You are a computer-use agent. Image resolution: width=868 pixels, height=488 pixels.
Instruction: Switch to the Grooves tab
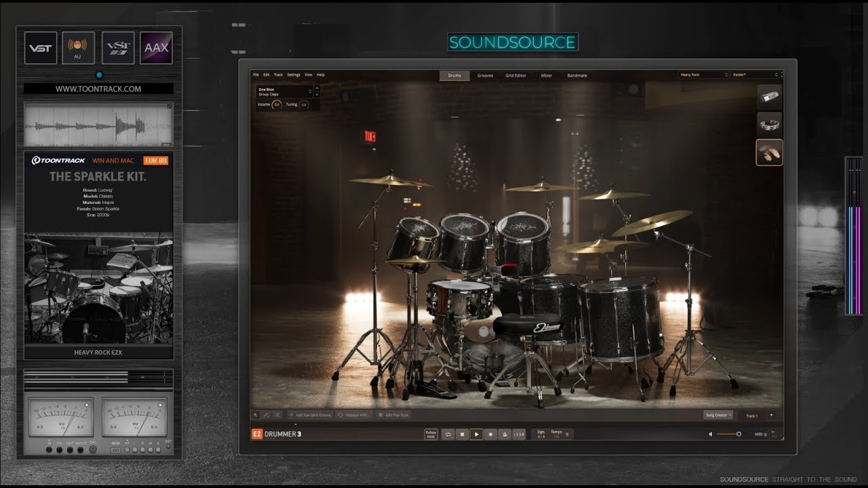click(x=485, y=75)
